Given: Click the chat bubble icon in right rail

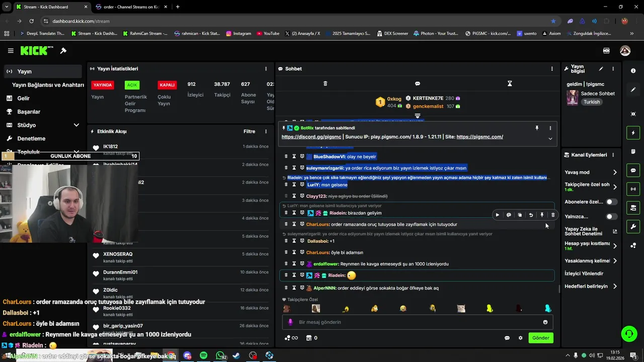Looking at the screenshot, I should click(x=633, y=170).
